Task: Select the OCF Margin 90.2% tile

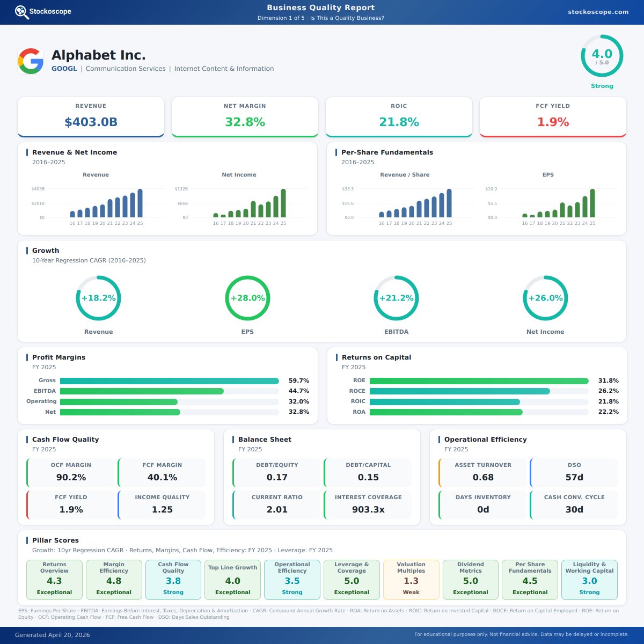Action: 70,472
